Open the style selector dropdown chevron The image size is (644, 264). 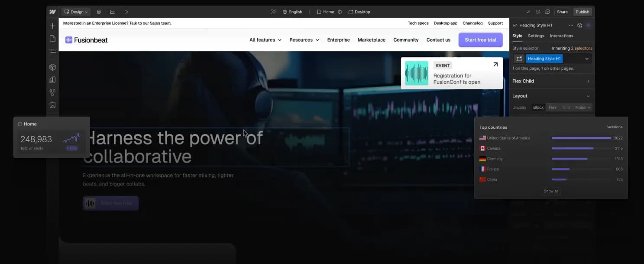(587, 59)
